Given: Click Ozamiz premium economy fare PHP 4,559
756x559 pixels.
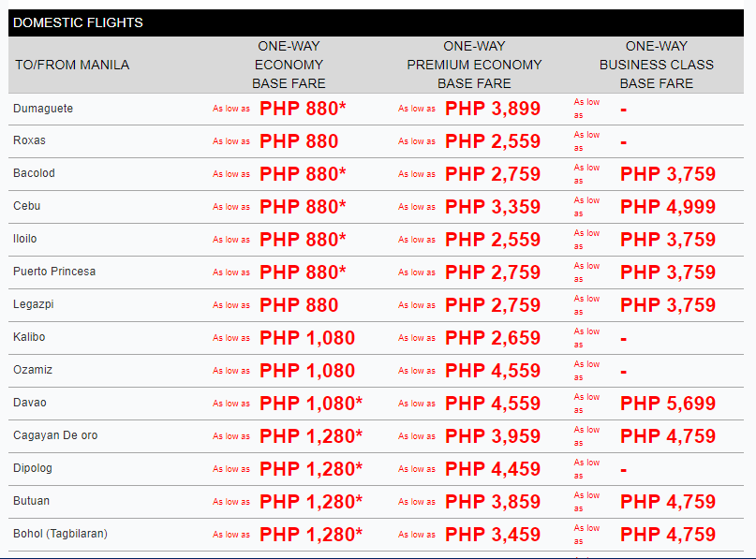Looking at the screenshot, I should pos(492,371).
